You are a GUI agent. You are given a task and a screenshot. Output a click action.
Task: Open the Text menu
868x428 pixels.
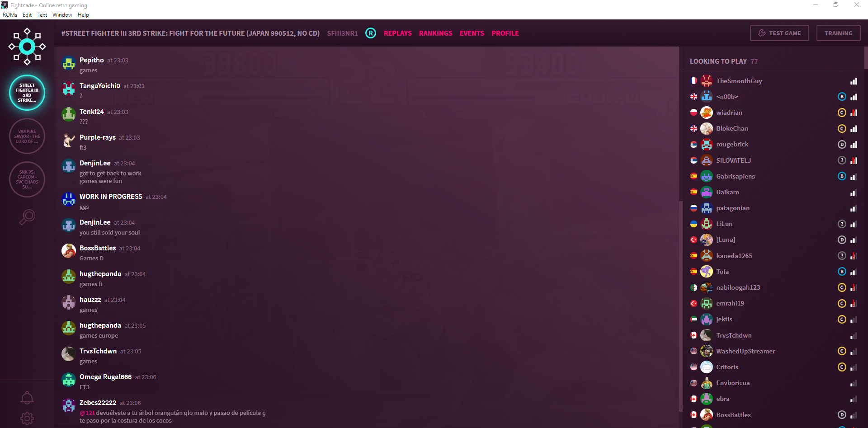click(42, 15)
